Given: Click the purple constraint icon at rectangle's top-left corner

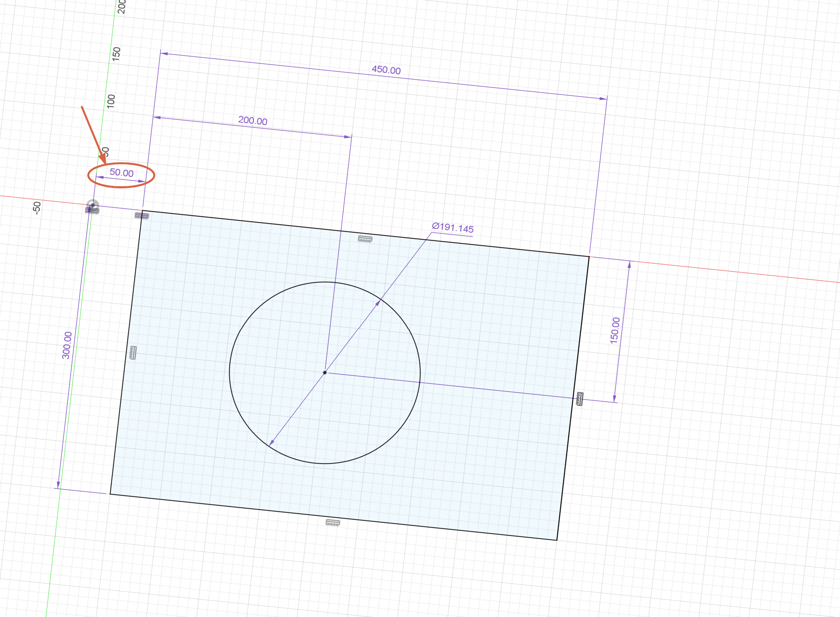Looking at the screenshot, I should point(142,216).
